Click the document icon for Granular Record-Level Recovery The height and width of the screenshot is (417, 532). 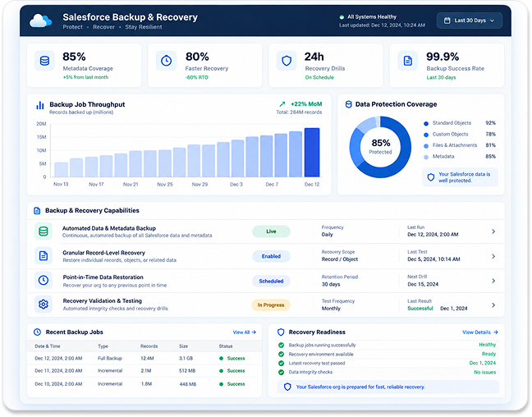pyautogui.click(x=44, y=256)
